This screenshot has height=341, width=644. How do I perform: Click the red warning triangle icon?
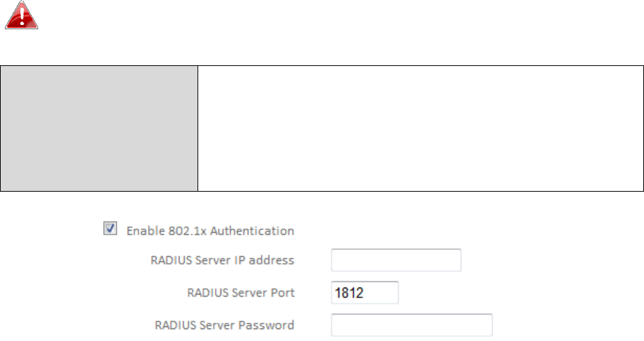click(22, 15)
